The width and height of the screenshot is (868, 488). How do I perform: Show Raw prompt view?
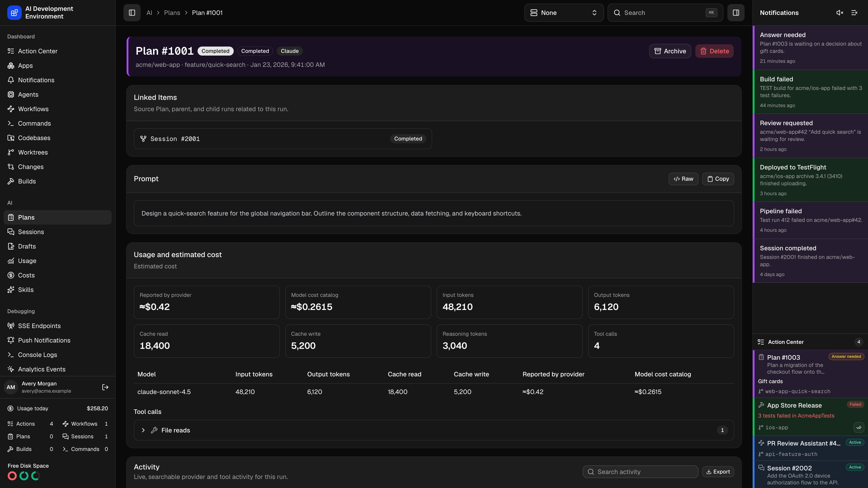(683, 179)
